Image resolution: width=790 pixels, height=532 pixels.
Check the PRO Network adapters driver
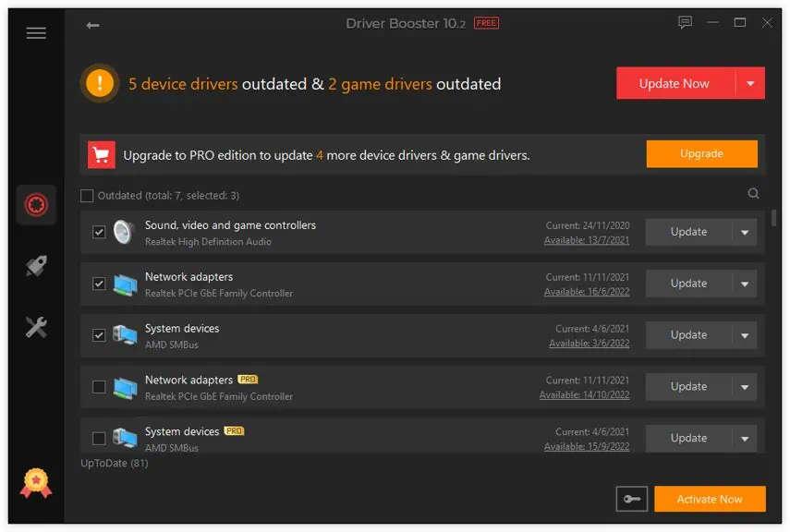click(99, 387)
